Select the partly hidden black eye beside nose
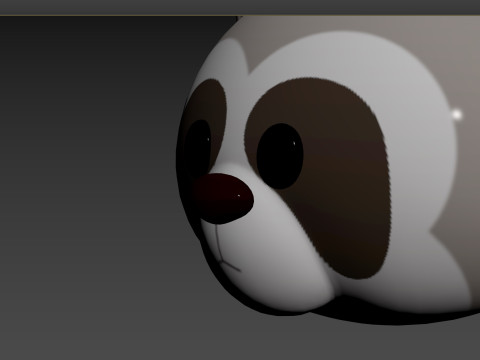This screenshot has height=360, width=480. click(199, 147)
